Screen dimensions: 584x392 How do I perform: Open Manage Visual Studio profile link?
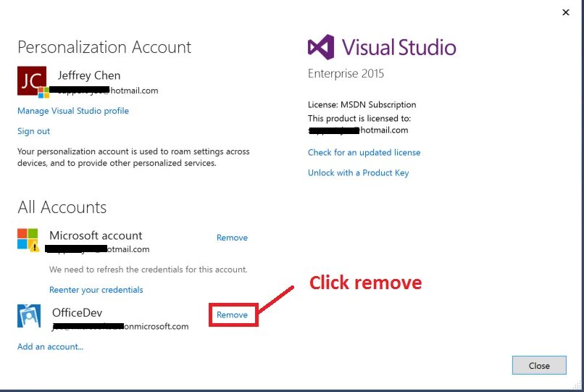(x=73, y=111)
